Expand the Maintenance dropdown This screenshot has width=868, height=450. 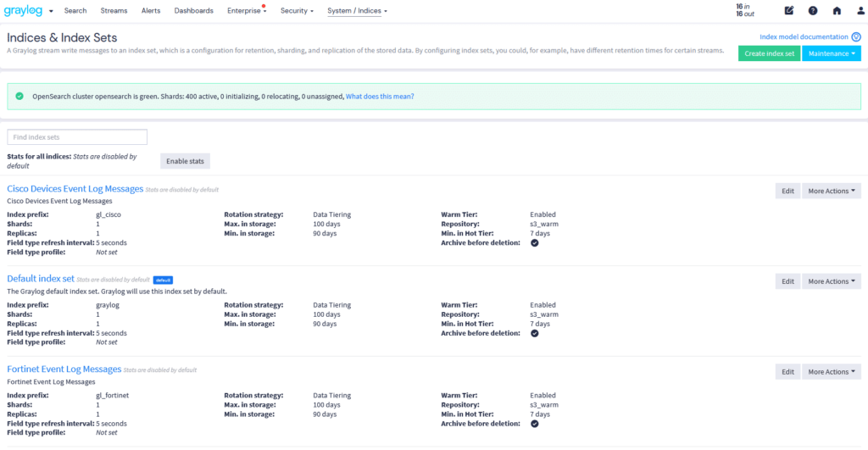[x=831, y=53]
